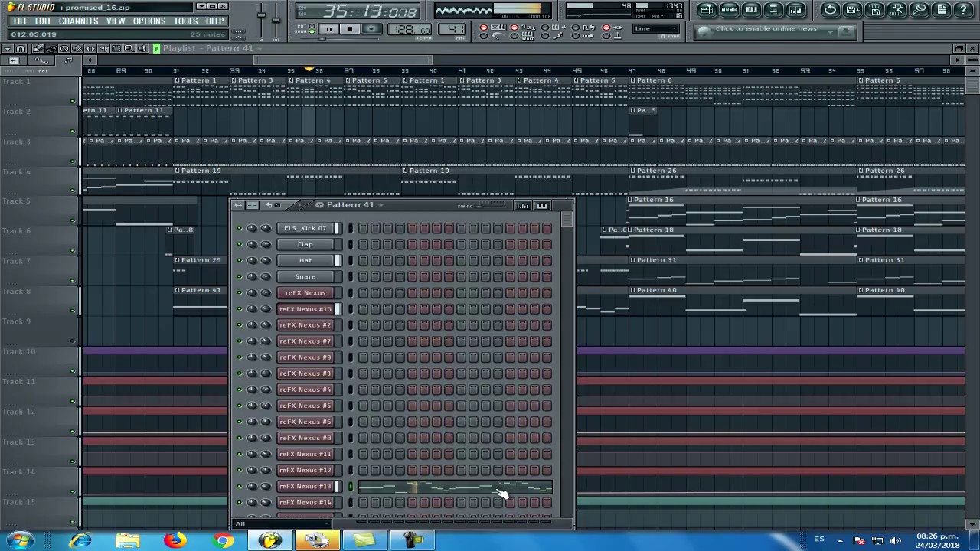Open the OPTIONS menu
Image resolution: width=980 pixels, height=551 pixels.
coord(149,21)
